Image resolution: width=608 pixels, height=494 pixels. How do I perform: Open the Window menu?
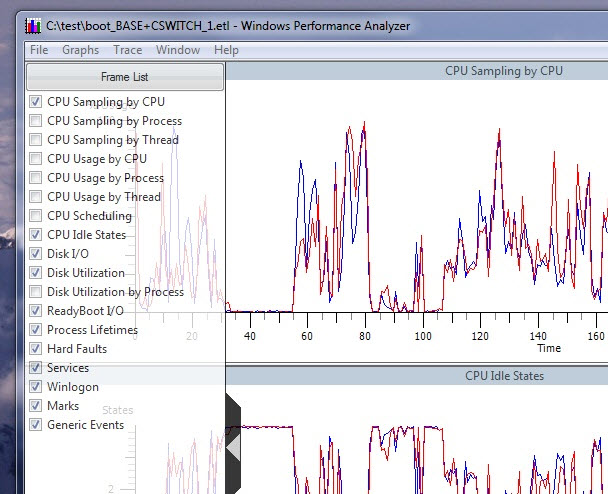pos(178,50)
